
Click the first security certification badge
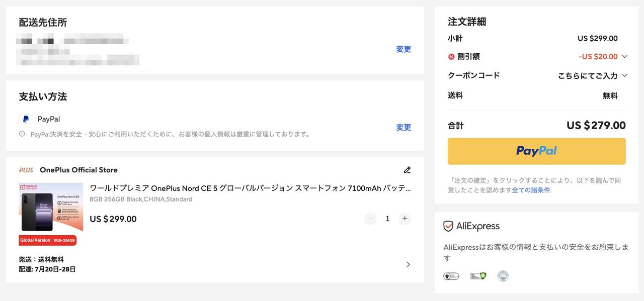pos(451,276)
